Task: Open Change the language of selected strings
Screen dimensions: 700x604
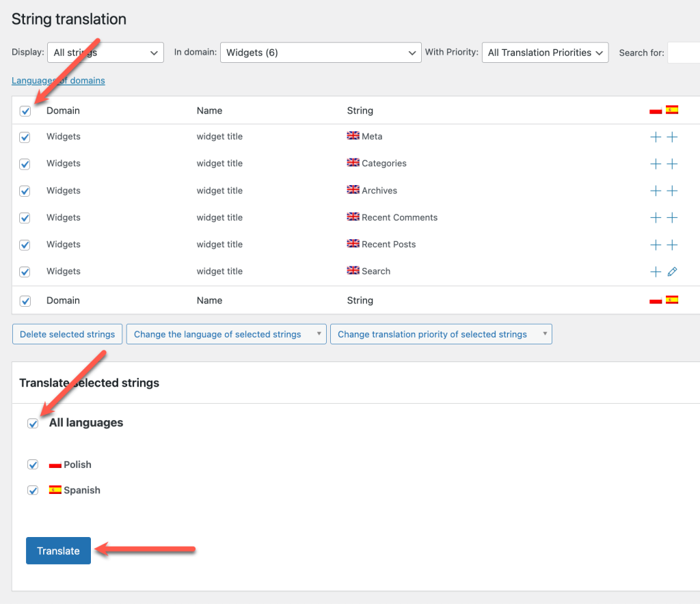Action: (x=226, y=334)
